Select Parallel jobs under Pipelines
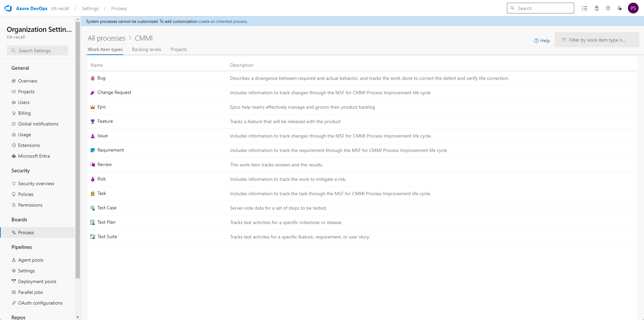Viewport: 644px width, 320px height. (30, 292)
